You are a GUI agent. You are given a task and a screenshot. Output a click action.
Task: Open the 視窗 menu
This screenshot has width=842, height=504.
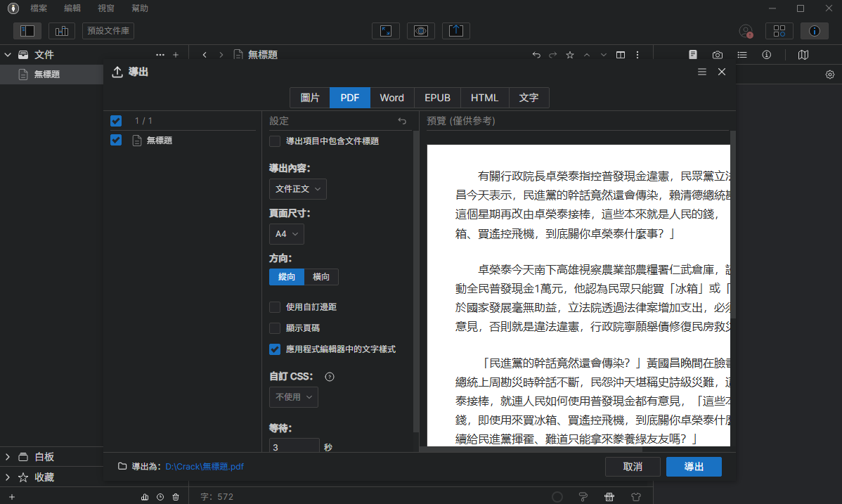(x=106, y=8)
